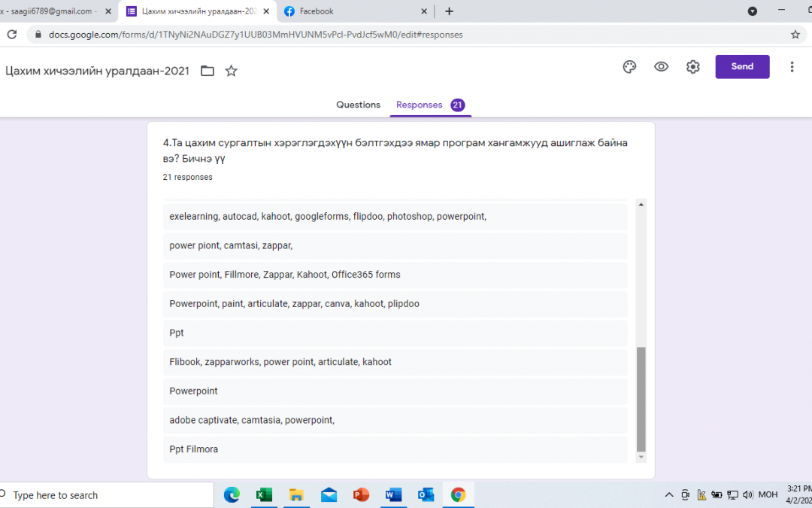Switch to the saagii6789@gmail.com tab
Viewport: 812px width, 508px height.
pyautogui.click(x=52, y=11)
